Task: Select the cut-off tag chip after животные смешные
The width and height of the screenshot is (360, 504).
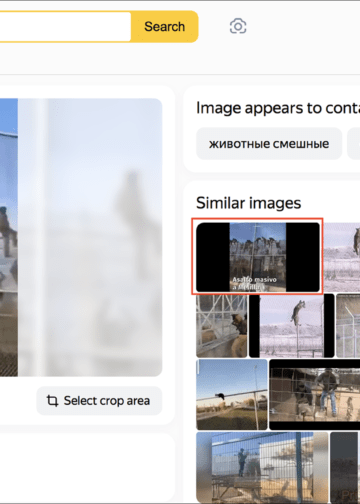Action: [x=354, y=144]
